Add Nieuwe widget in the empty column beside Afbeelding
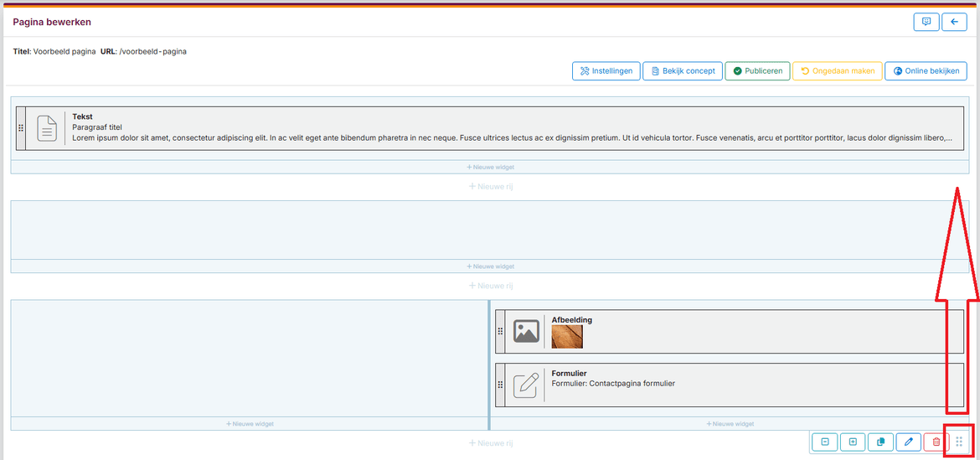The width and height of the screenshot is (980, 460). (250, 424)
